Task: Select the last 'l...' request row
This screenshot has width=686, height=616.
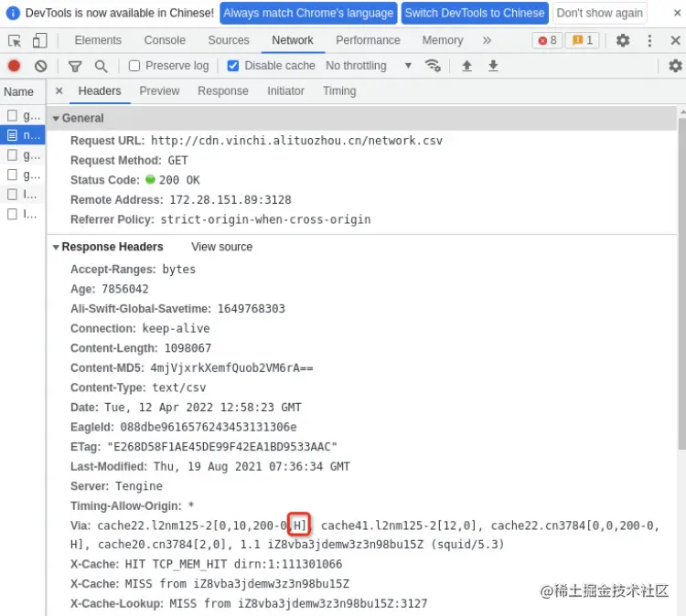Action: 22,214
